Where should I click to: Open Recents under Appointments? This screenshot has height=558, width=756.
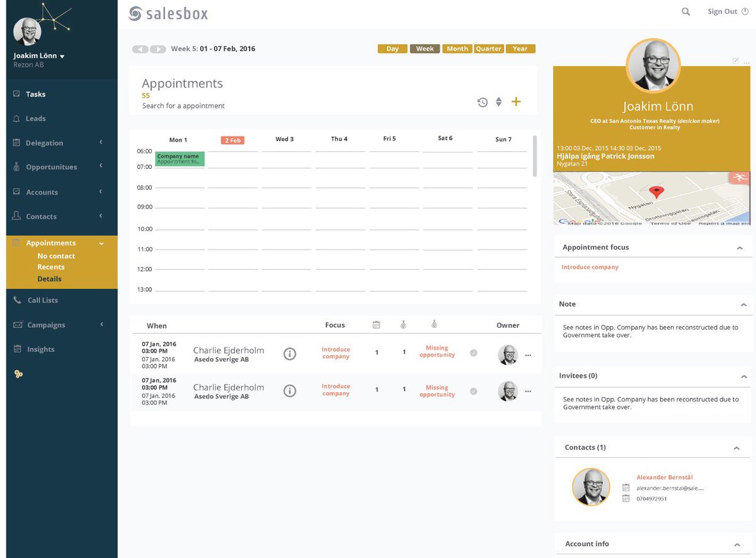click(x=51, y=267)
